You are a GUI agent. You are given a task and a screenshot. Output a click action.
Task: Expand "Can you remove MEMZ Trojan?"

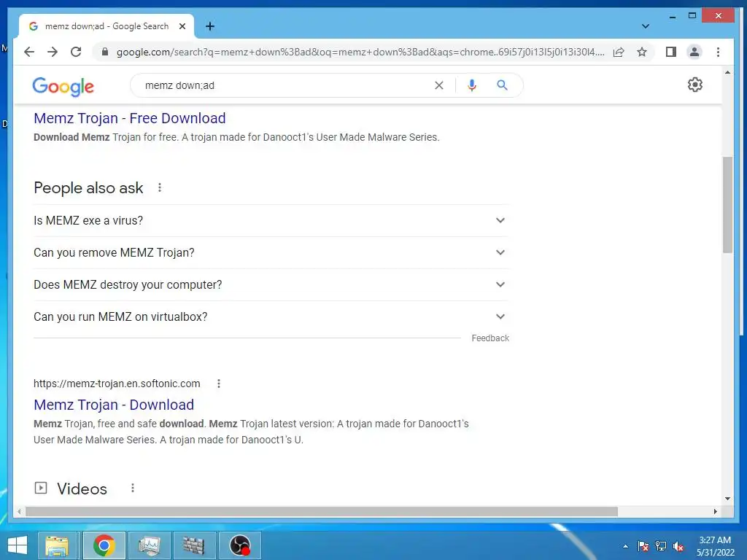point(271,252)
